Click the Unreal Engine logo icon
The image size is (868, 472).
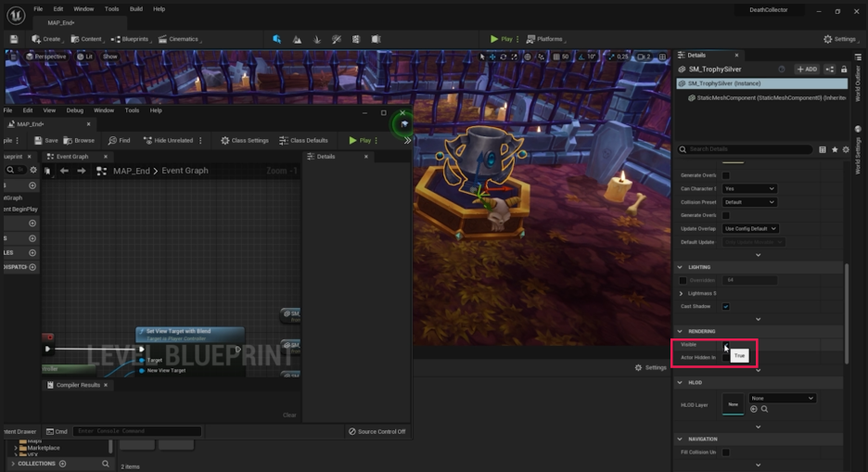point(16,16)
